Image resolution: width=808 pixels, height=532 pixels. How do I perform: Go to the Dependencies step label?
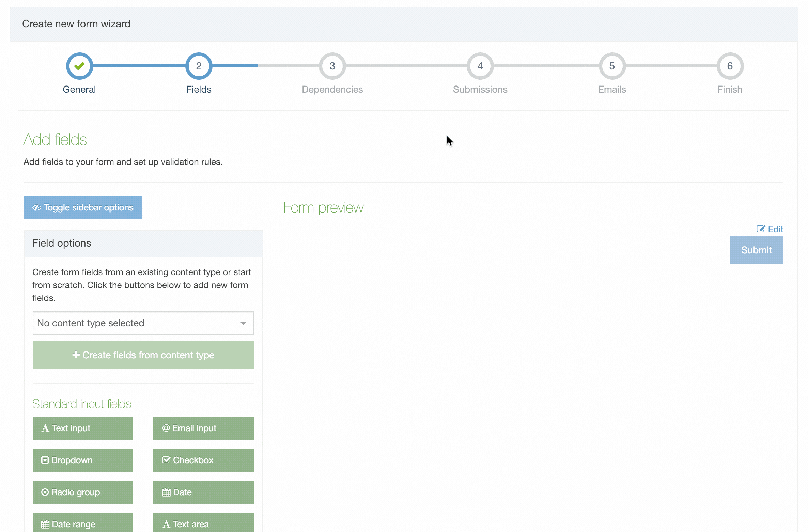point(332,89)
